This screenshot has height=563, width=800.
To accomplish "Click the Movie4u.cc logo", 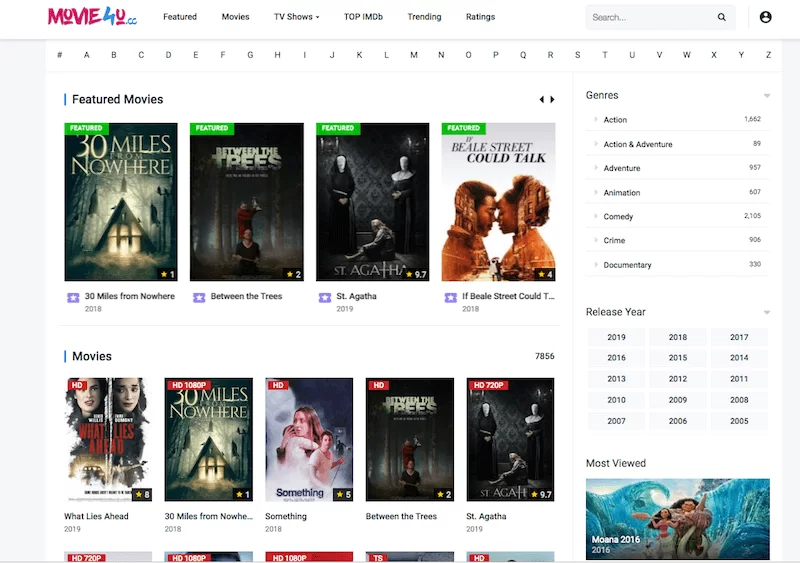I will point(92,17).
